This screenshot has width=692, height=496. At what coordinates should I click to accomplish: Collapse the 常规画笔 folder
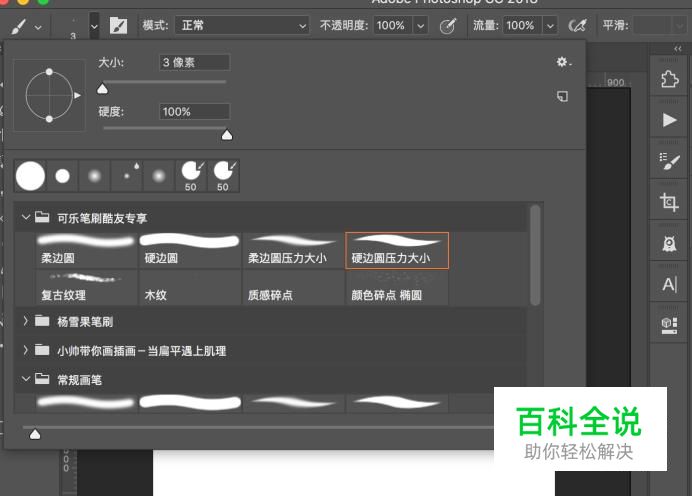[x=26, y=379]
